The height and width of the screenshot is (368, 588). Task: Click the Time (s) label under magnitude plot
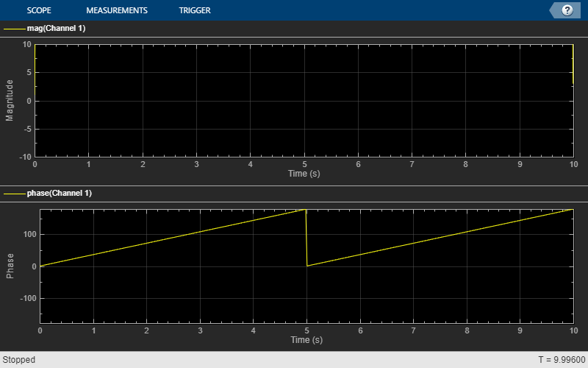304,174
